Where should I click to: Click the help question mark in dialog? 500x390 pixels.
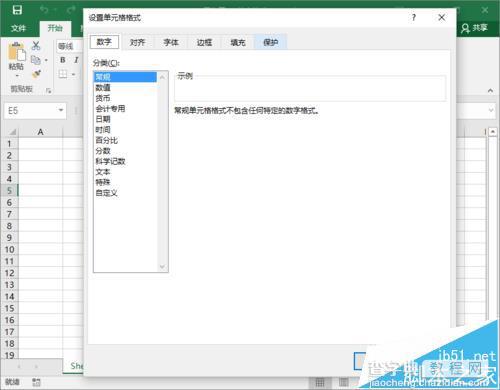point(414,17)
